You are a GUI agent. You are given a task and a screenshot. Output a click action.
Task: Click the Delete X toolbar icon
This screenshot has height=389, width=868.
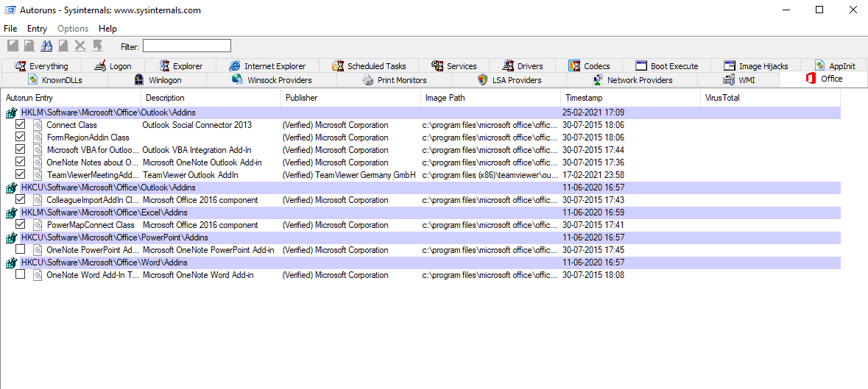coord(80,46)
